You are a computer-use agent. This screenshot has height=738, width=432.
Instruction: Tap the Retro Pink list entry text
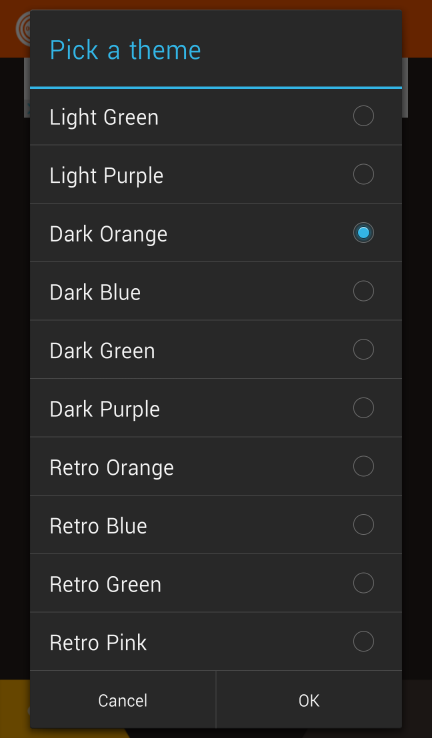pos(98,642)
